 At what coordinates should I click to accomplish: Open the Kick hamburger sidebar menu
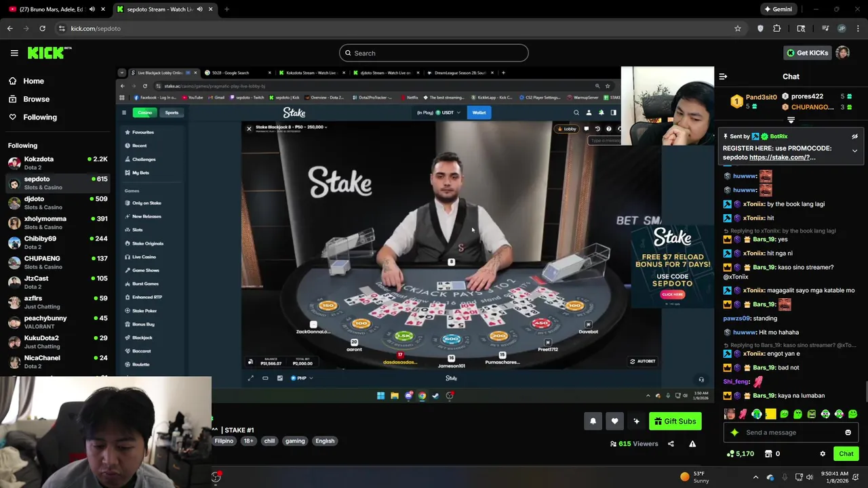tap(14, 53)
